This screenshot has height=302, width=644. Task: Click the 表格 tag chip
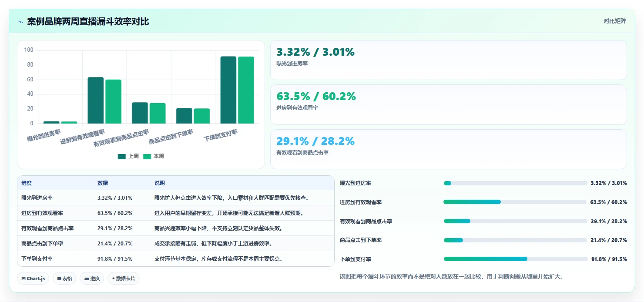click(x=64, y=279)
